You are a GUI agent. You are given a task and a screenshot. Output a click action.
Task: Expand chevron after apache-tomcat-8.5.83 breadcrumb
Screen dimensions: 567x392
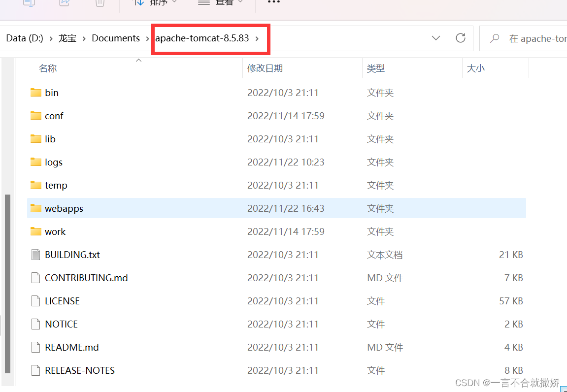coord(257,38)
